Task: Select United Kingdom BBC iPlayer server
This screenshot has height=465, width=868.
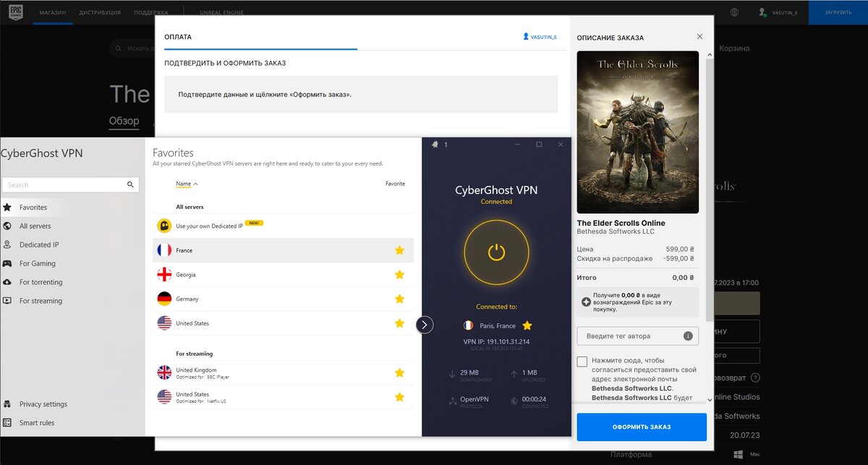Action: pos(284,372)
